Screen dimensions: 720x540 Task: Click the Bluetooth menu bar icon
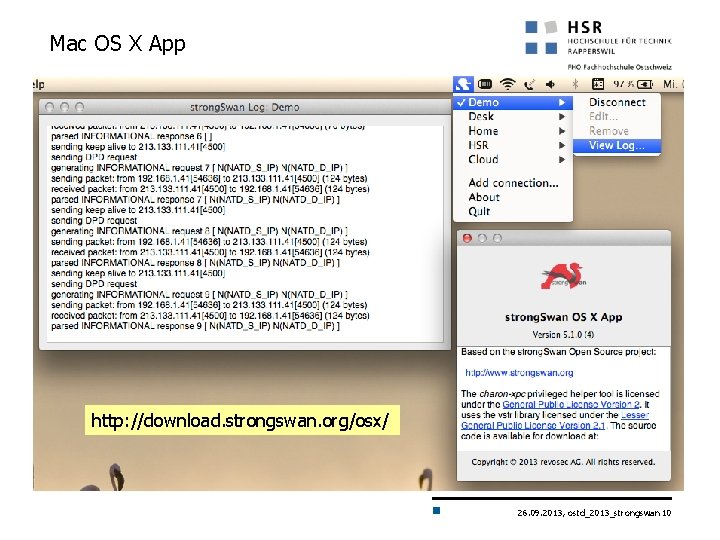575,84
